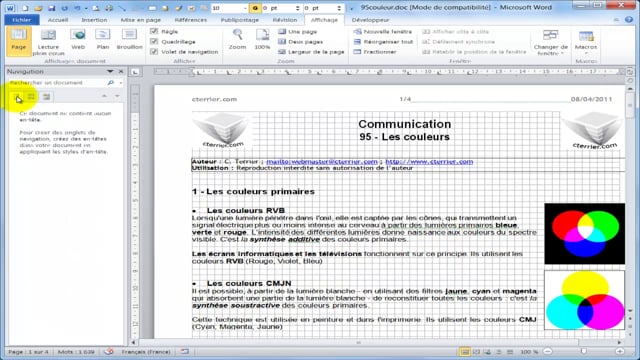
Task: Go to previous result arrow in Navigation
Action: click(104, 96)
